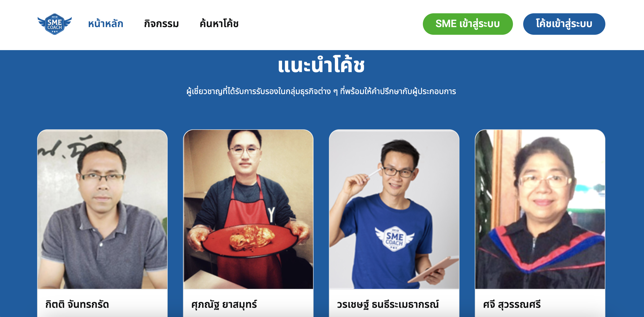The image size is (644, 317).
Task: Click the blue โค้ชเข้าสู่ระบบ button
Action: [564, 24]
